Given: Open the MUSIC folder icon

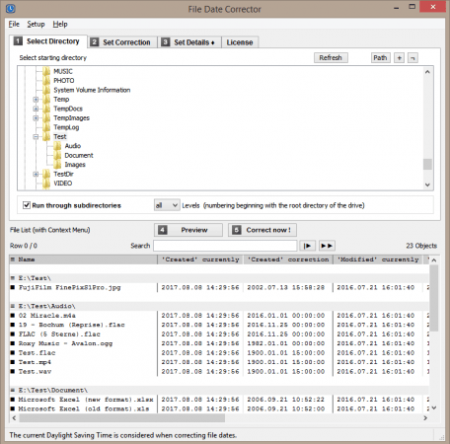Looking at the screenshot, I should (x=46, y=71).
